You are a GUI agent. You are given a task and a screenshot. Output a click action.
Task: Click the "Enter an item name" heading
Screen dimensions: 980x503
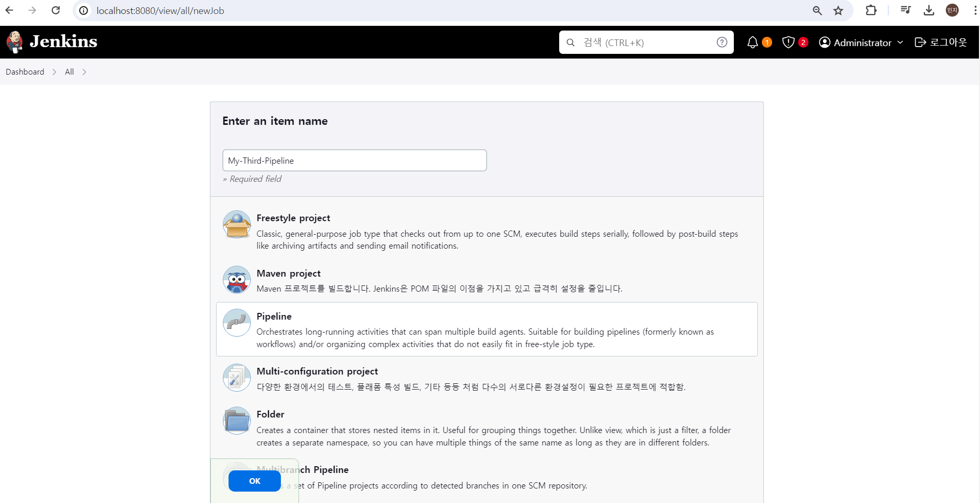[x=275, y=121]
